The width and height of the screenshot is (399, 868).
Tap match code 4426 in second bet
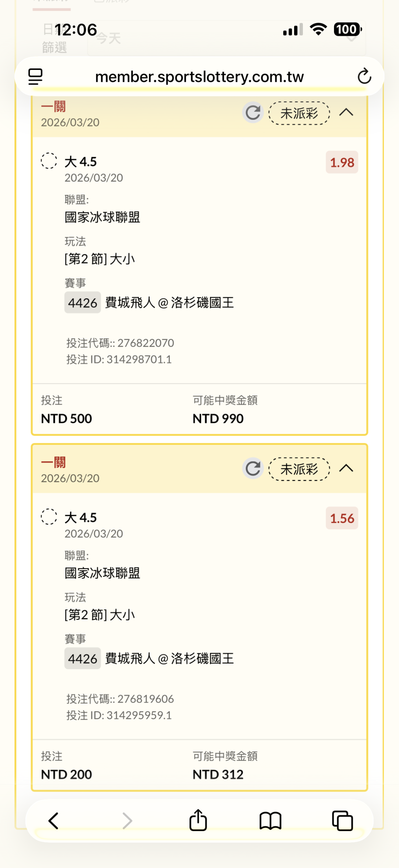tap(82, 659)
